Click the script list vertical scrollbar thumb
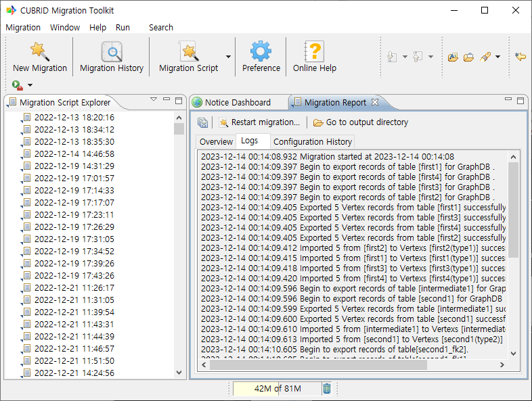The height and width of the screenshot is (401, 532). point(179,129)
